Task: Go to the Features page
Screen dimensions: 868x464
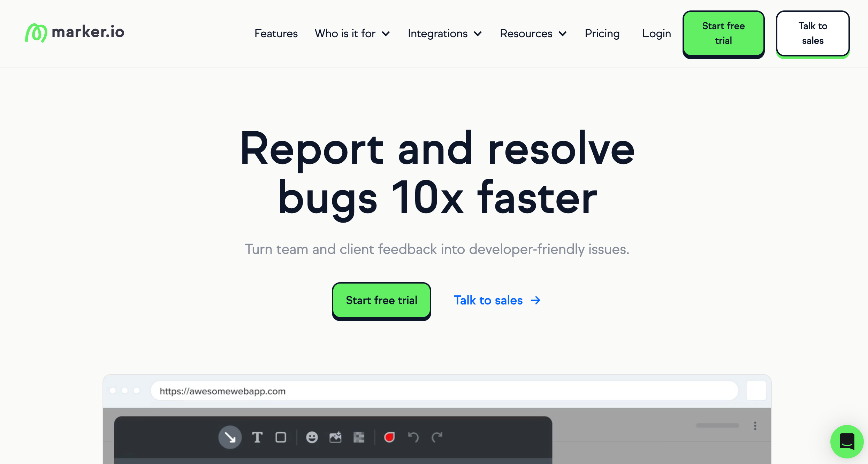Action: click(276, 33)
